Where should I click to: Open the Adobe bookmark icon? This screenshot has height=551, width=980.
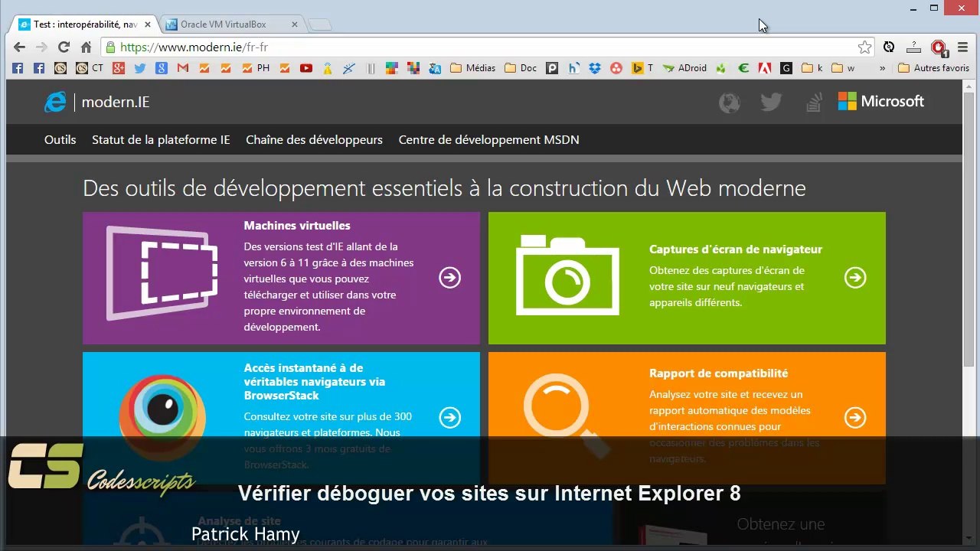(x=764, y=68)
